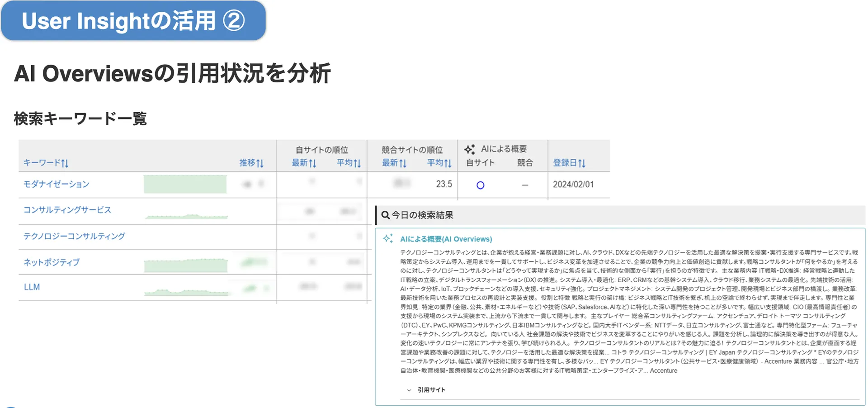Click the magnifier icon beside 今日の検索結果
The image size is (868, 408).
[385, 215]
